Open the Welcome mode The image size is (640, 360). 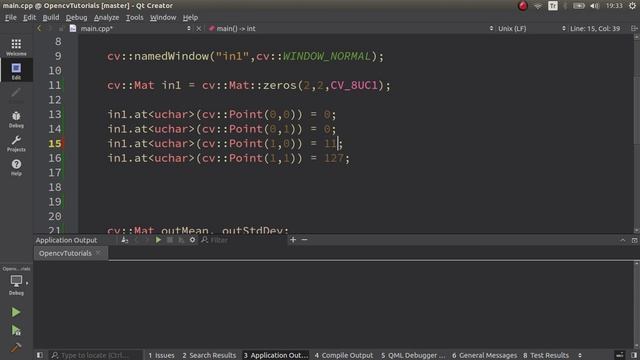tap(16, 47)
